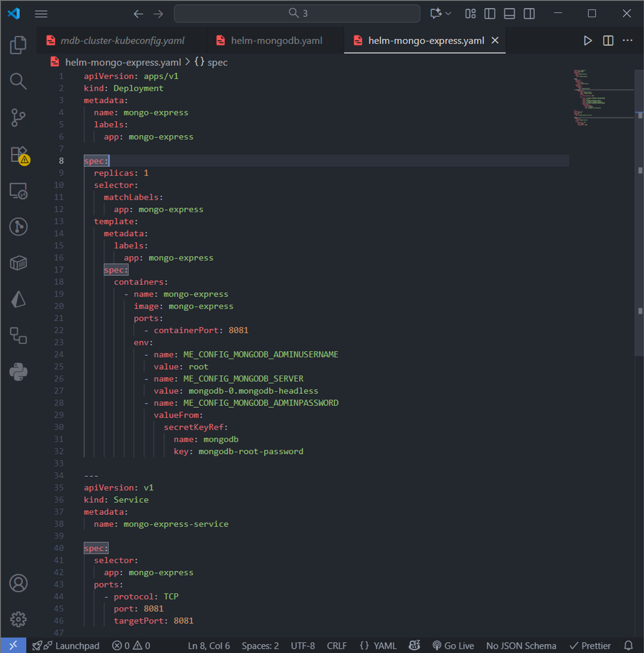644x653 pixels.
Task: Click ME_CONFIG_MONGODB_SERVER text
Action: (x=243, y=379)
